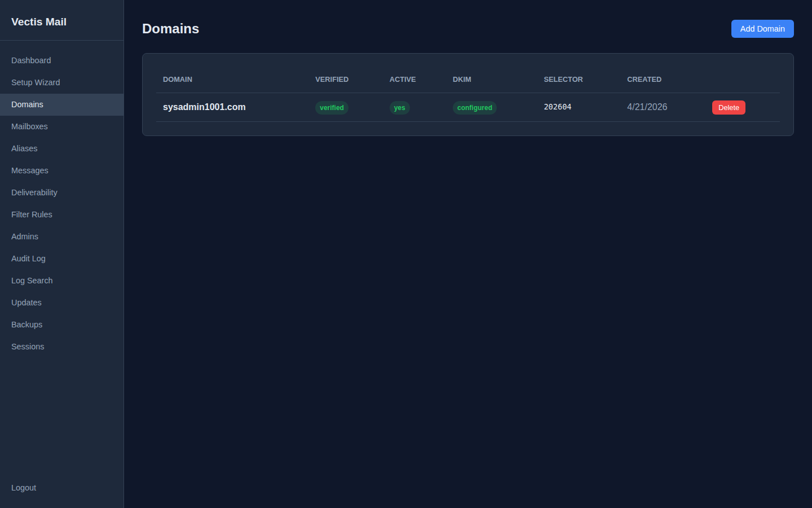The width and height of the screenshot is (812, 508).
Task: View active Sessions
Action: 61,347
